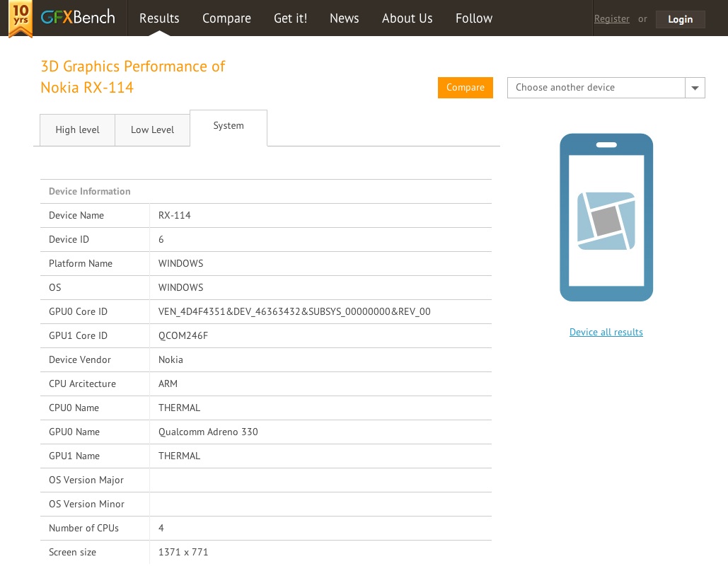Switch to the Low Level tab
This screenshot has width=728, height=571.
[x=152, y=130]
